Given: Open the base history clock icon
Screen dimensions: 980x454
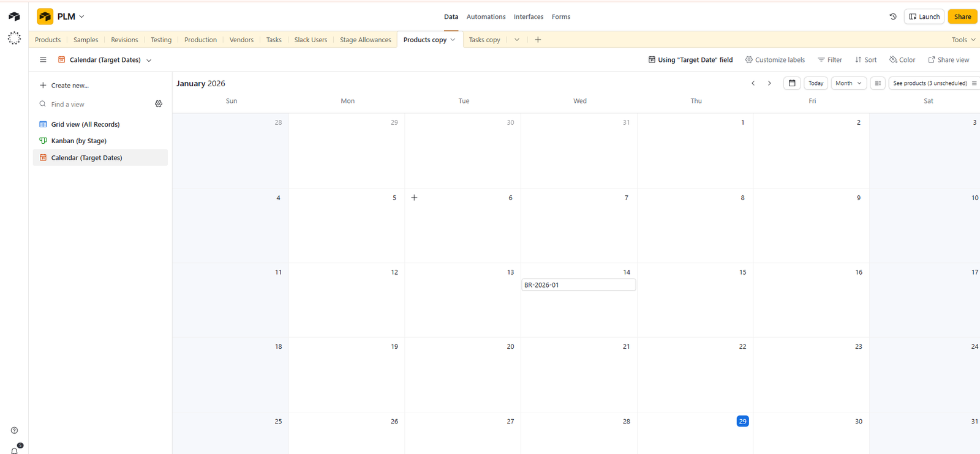Looking at the screenshot, I should click(893, 17).
